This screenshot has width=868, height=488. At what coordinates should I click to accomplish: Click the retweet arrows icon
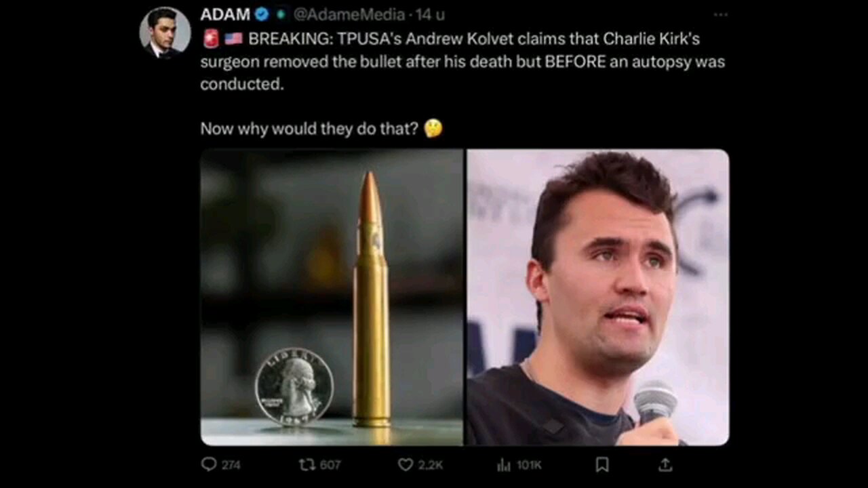pyautogui.click(x=306, y=464)
